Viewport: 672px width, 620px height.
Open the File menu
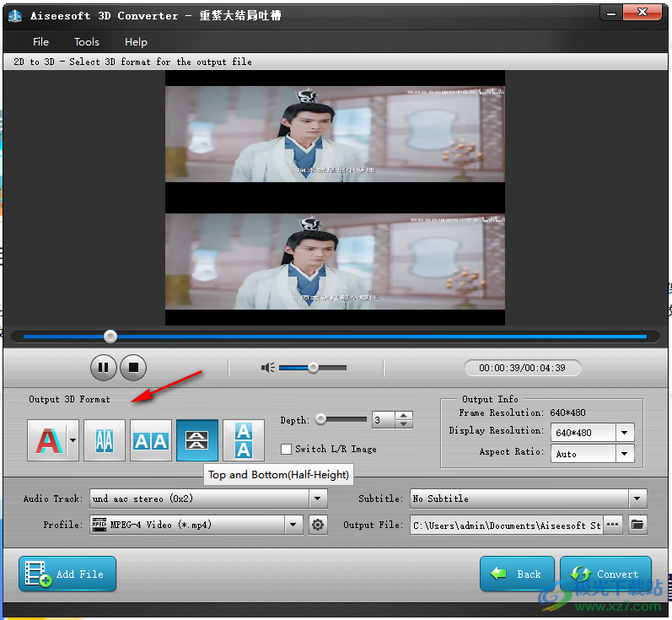pyautogui.click(x=40, y=42)
